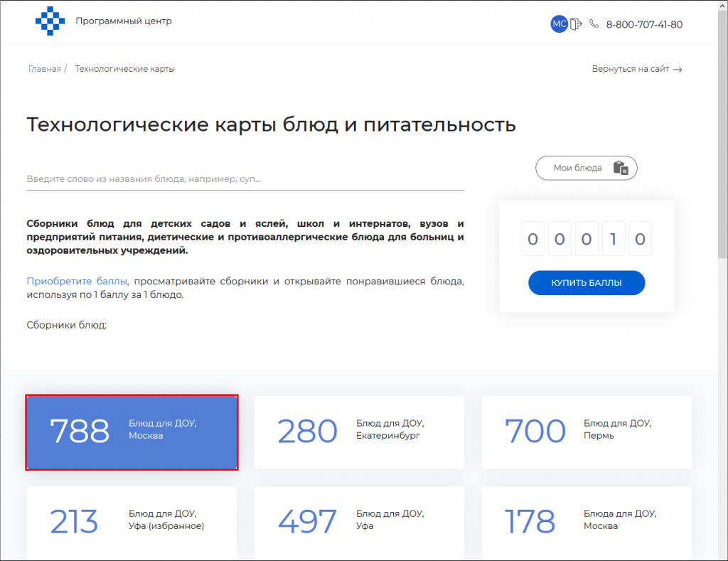Click the logout door icon
This screenshot has height=561, width=728.
click(x=576, y=24)
